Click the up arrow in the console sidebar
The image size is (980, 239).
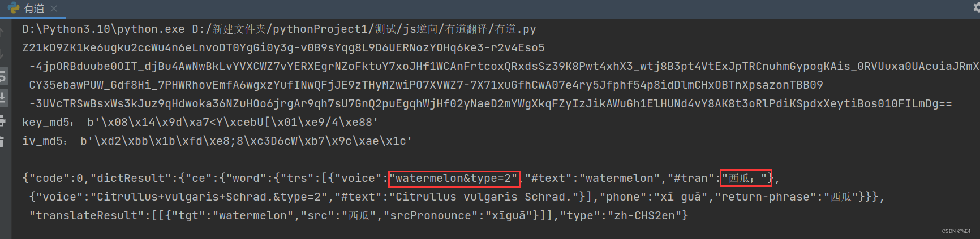(3, 32)
